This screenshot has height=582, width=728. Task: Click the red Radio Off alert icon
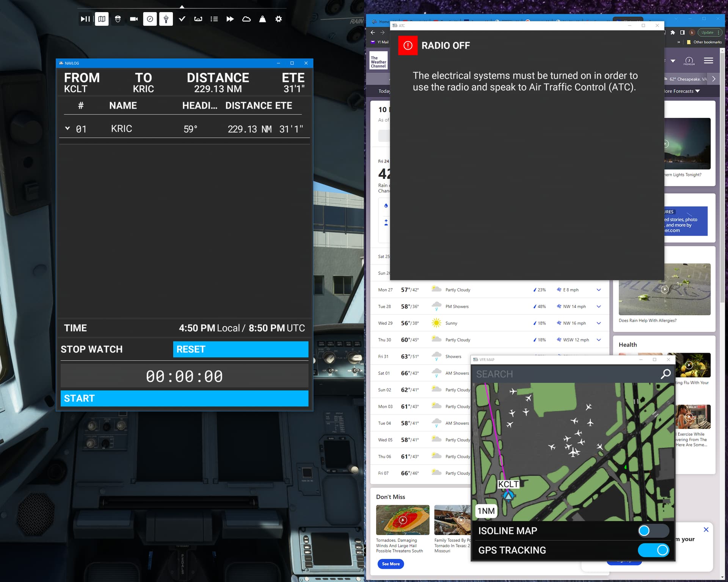coord(408,45)
